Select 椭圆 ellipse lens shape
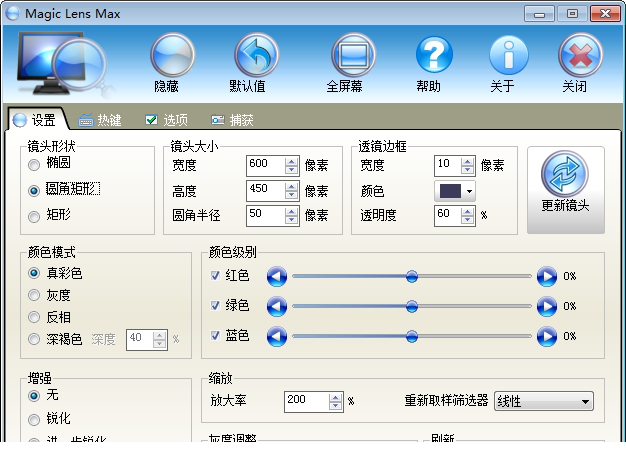The width and height of the screenshot is (626, 459). coord(34,165)
